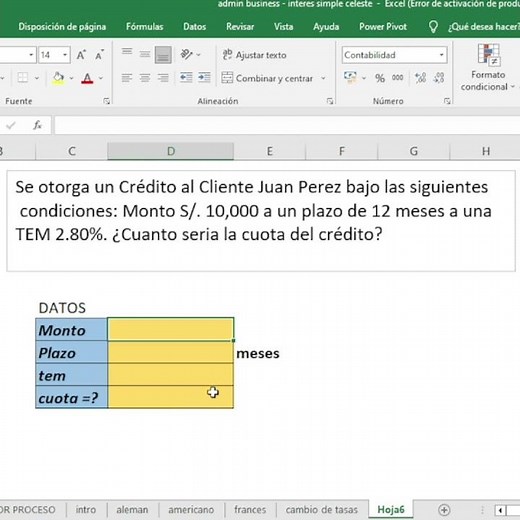Align cell text to the right
Image resolution: width=520 pixels, height=520 pixels.
[x=163, y=78]
